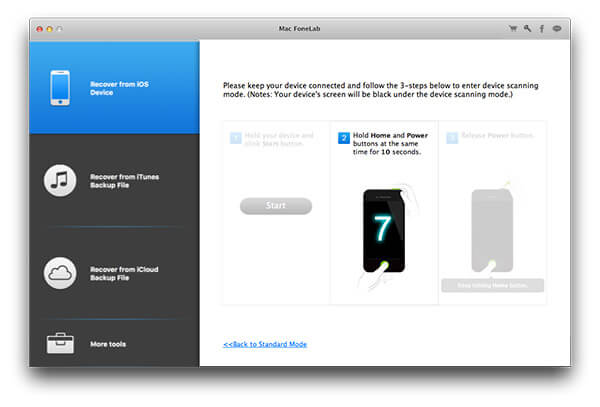Click the Stop holding Home button label
Viewport: 600px width, 407px height.
(x=492, y=285)
